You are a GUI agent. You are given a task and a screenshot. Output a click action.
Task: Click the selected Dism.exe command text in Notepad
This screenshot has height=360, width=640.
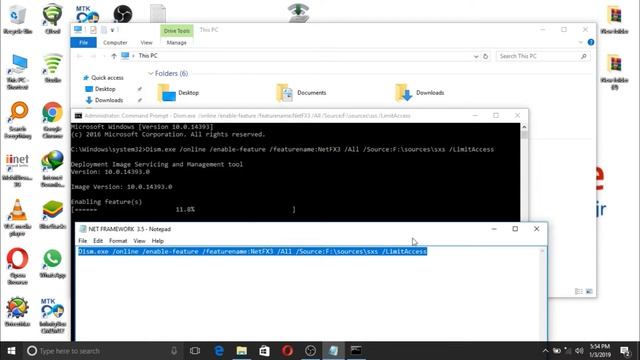coord(252,251)
